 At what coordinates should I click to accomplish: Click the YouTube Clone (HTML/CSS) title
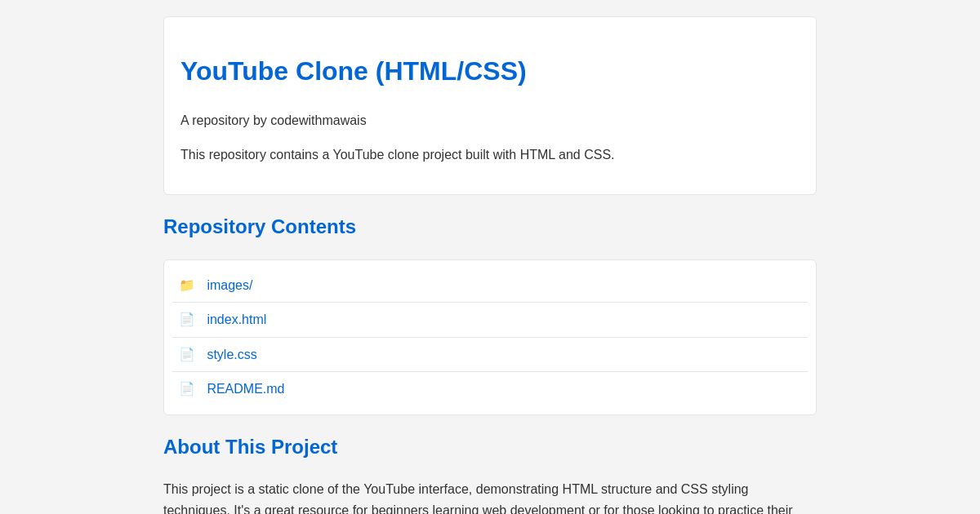[354, 71]
